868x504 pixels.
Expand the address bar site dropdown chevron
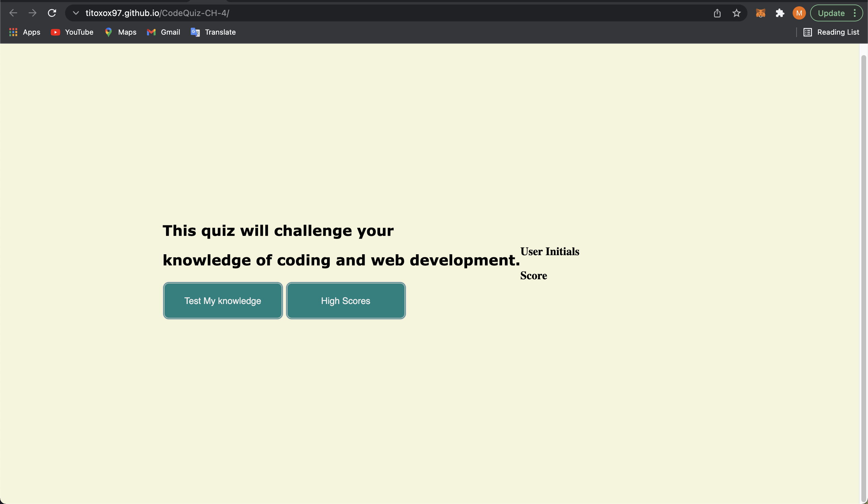(76, 13)
